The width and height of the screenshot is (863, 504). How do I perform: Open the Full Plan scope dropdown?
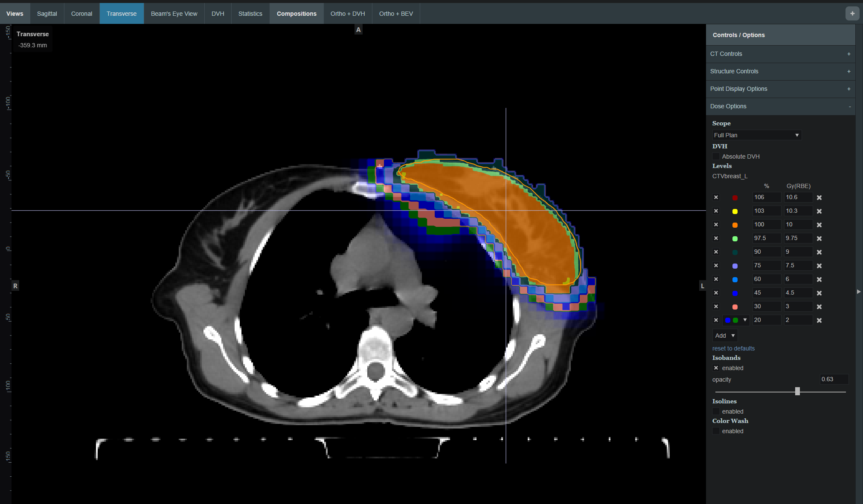756,135
